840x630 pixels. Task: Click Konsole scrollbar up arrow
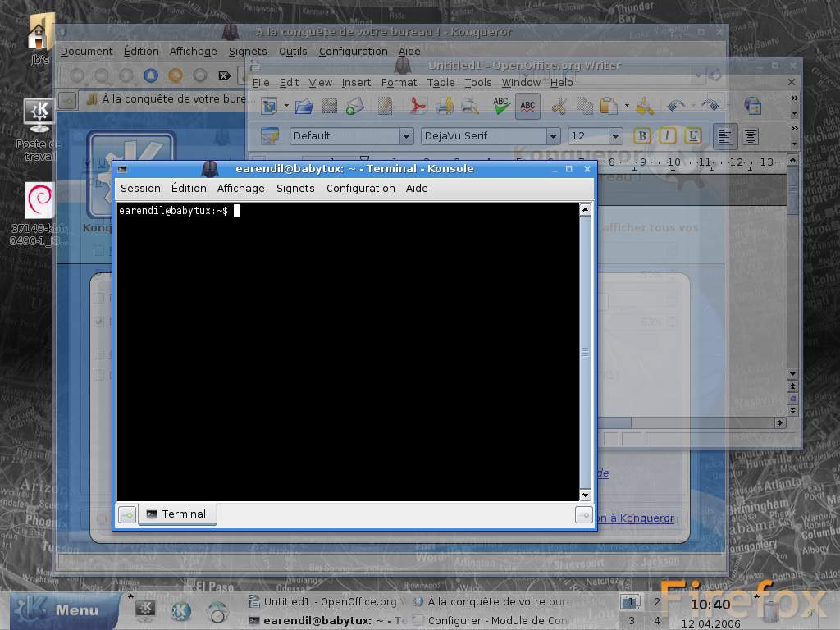click(585, 209)
